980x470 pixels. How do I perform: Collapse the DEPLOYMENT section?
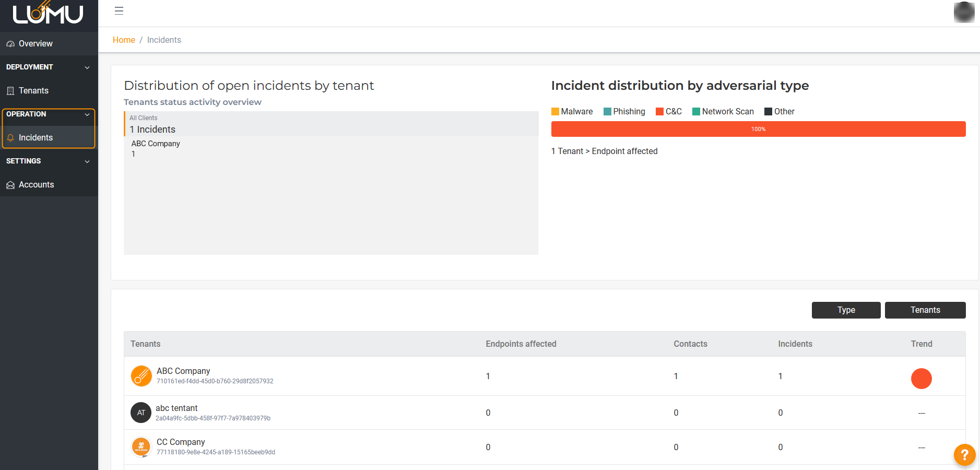coord(87,67)
